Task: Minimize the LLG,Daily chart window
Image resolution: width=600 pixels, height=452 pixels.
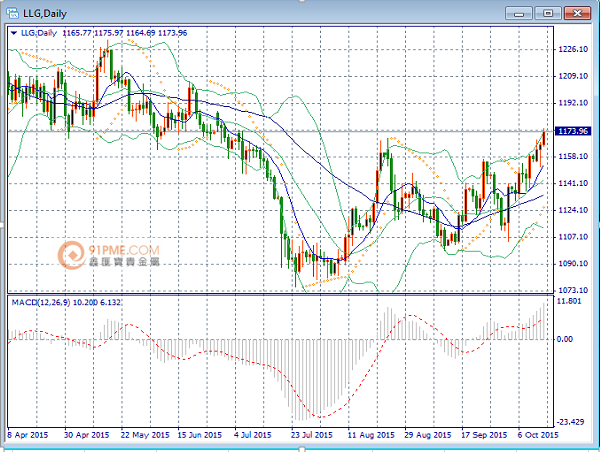Action: [518, 13]
